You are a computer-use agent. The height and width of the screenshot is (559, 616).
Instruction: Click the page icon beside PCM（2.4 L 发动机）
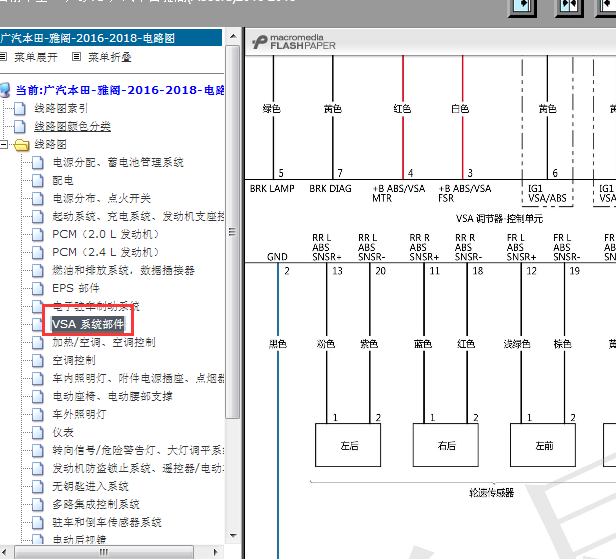tap(38, 252)
